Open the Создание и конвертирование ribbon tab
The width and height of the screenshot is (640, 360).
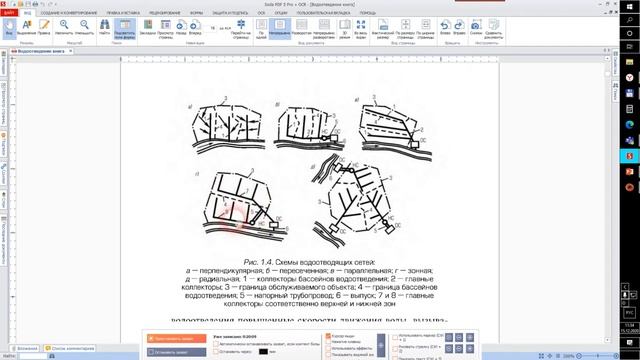tap(69, 13)
